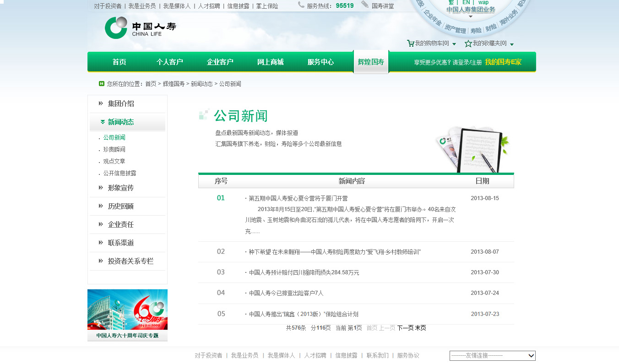Click 上一页 in the pagination
Screen dimensions: 619x364
(387, 328)
